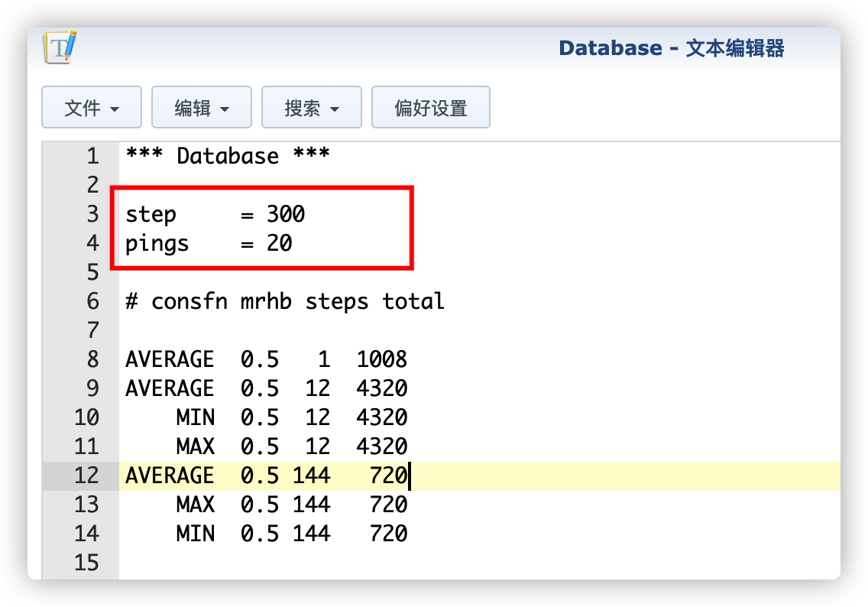Click the value 720 on line 14
This screenshot has height=607, width=868.
388,534
